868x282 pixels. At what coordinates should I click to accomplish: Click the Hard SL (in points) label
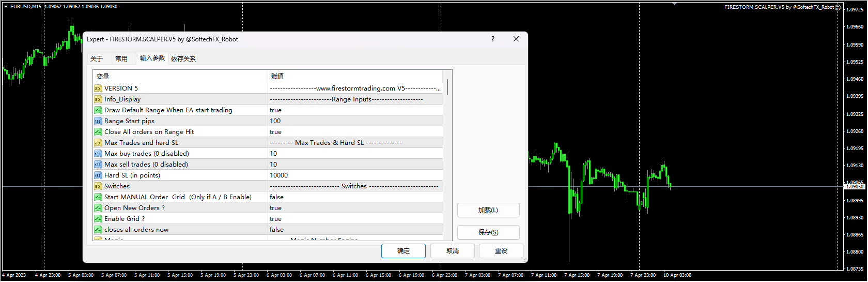[x=132, y=175]
